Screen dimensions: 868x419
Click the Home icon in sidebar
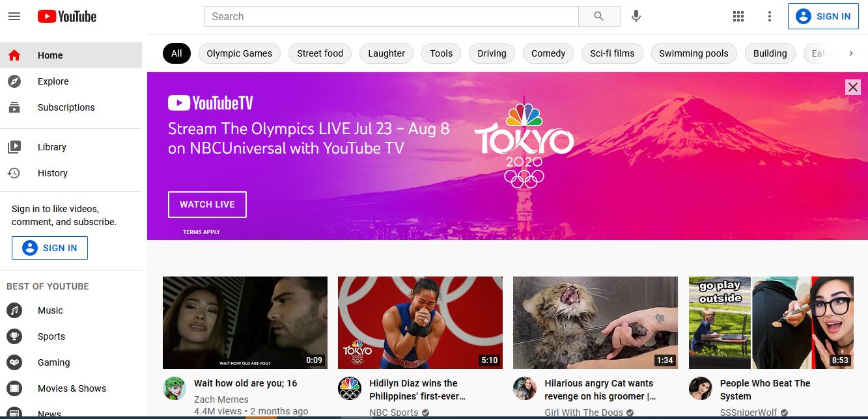tap(14, 55)
